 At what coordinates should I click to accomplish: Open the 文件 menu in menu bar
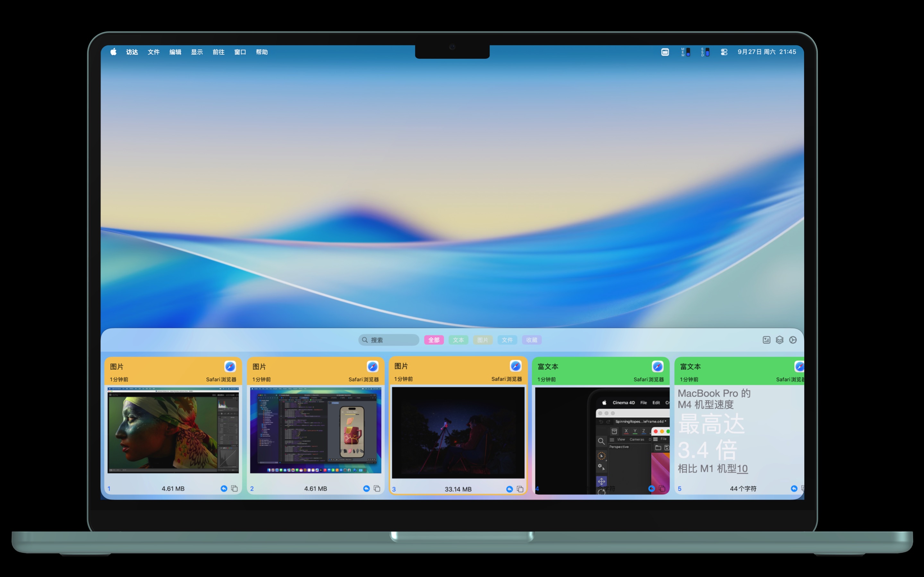(153, 52)
